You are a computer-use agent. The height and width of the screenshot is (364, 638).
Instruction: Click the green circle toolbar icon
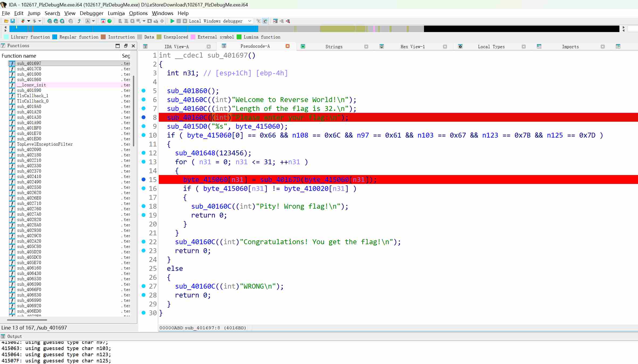click(109, 21)
